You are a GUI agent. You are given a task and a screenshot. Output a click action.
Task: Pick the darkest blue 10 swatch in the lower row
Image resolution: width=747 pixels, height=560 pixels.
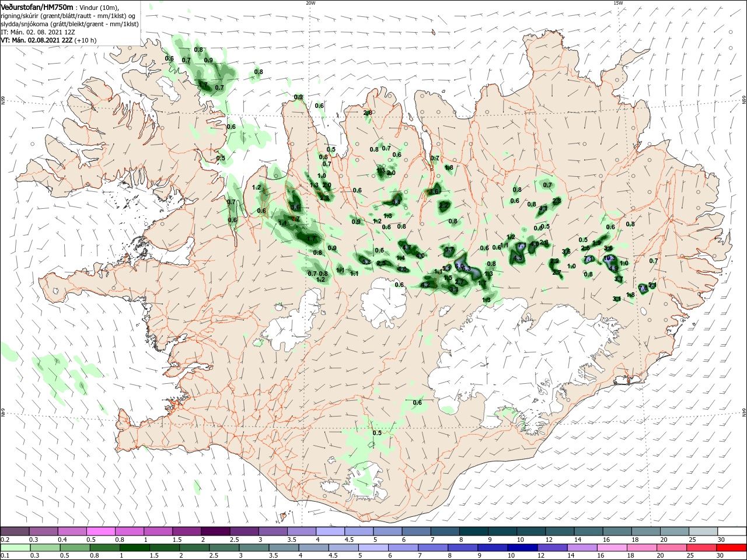tap(522, 548)
